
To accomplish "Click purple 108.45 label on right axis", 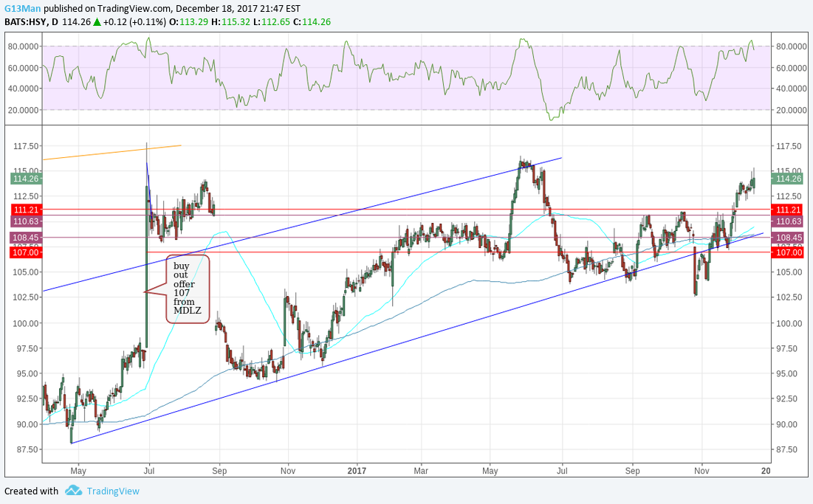I will (x=788, y=238).
